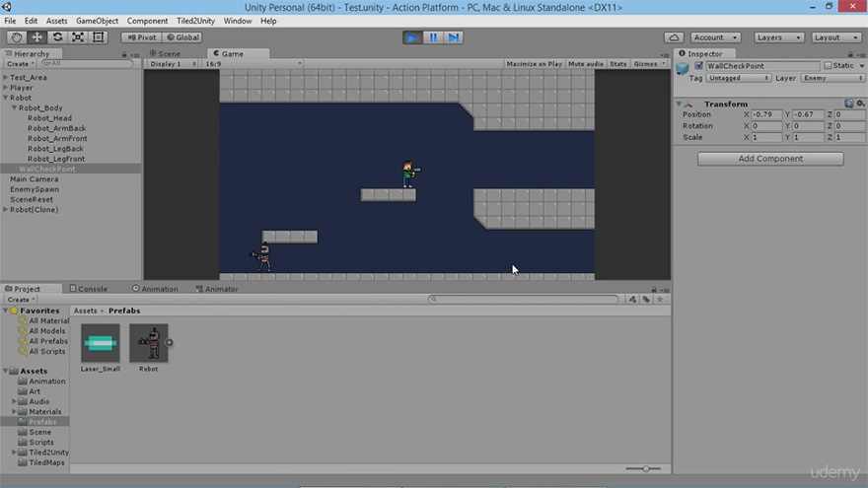Screen dimensions: 868x488
Task: Select the Rect transform tool
Action: [x=98, y=37]
